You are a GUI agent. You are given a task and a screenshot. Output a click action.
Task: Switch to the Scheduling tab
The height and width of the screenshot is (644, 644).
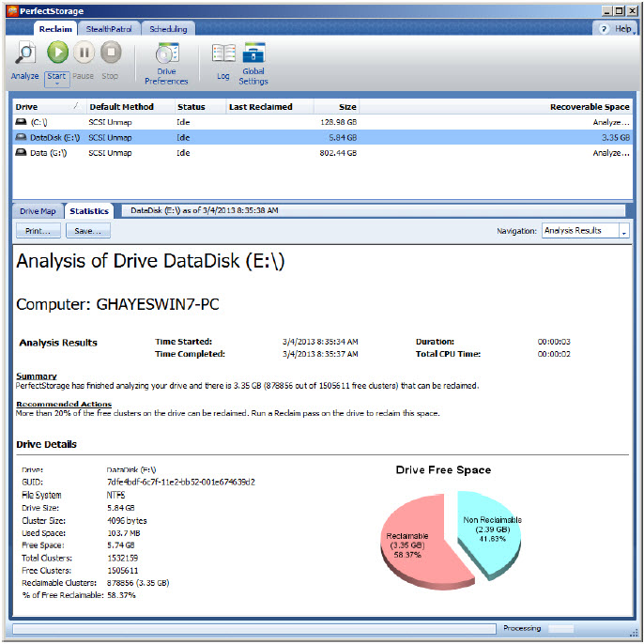pyautogui.click(x=169, y=29)
